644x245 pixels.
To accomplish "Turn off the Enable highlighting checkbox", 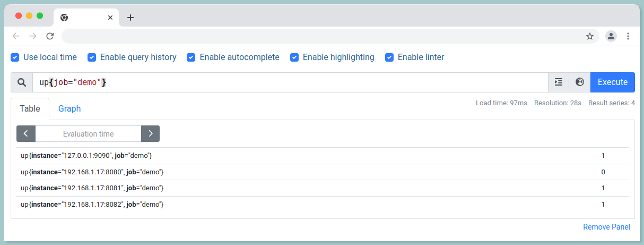I will point(294,57).
